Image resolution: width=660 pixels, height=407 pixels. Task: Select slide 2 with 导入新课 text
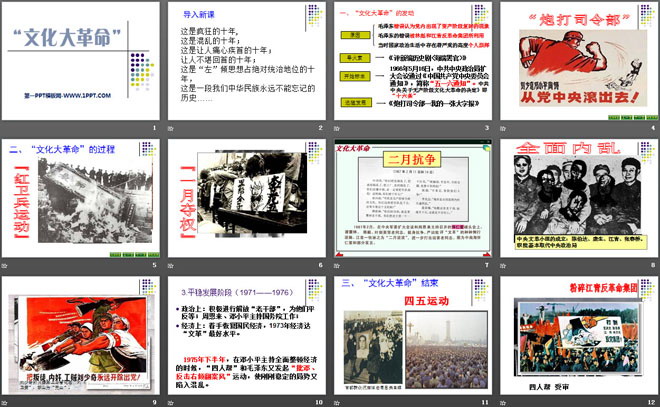(x=247, y=61)
